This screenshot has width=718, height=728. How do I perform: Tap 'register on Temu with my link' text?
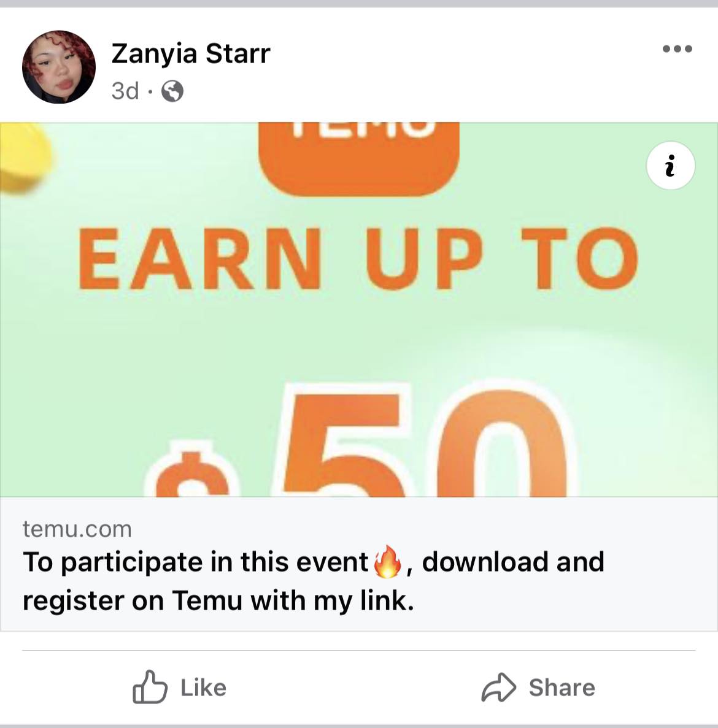(218, 601)
